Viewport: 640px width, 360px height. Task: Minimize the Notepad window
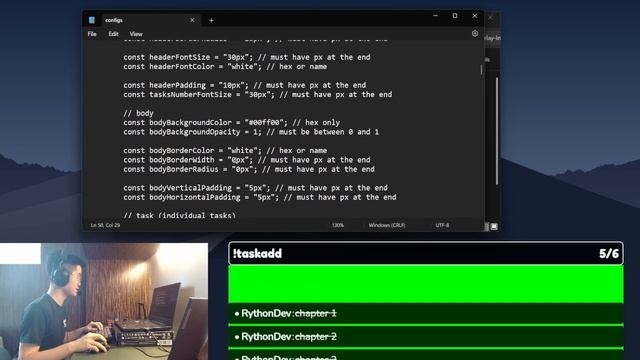pos(436,16)
